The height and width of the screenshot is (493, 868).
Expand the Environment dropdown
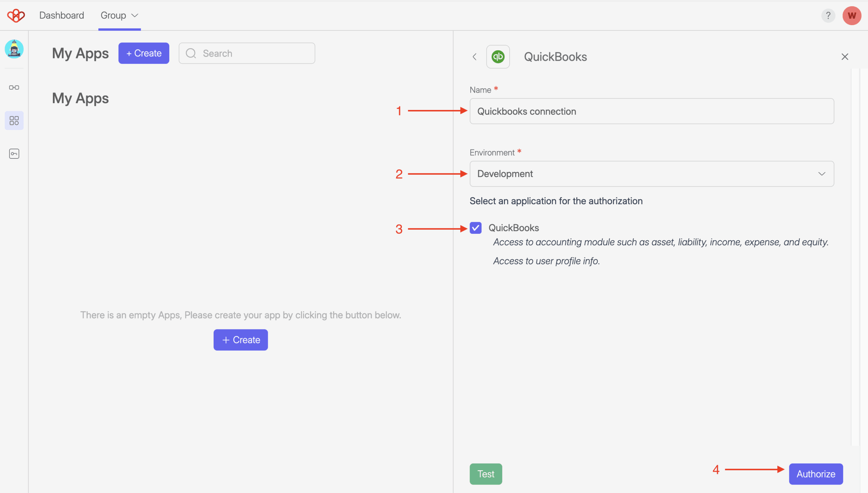[651, 174]
